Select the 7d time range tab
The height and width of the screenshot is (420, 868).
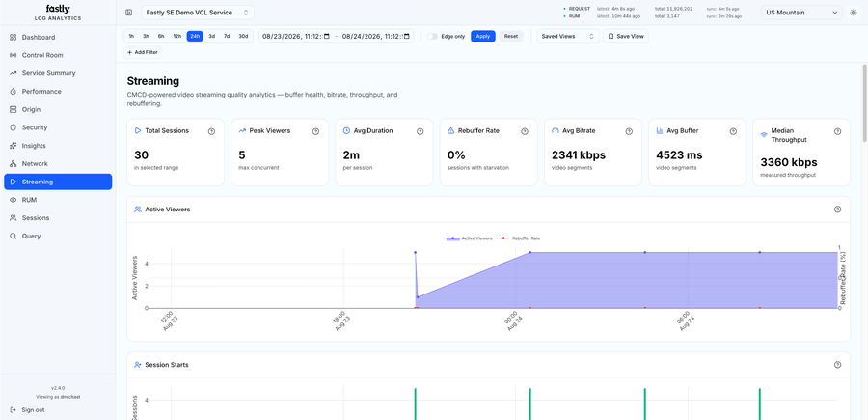point(227,36)
